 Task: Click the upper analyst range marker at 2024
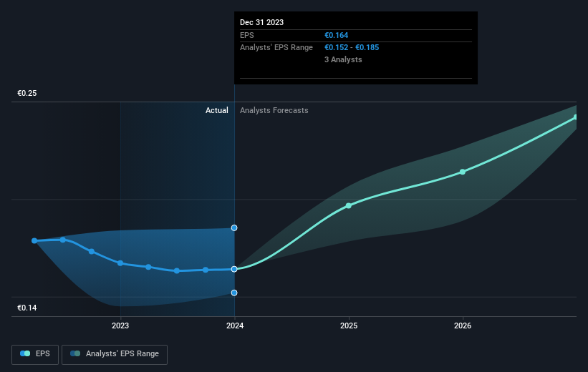234,227
